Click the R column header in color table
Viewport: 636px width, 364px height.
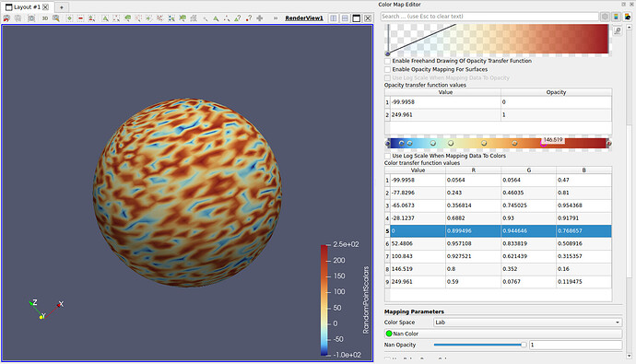pyautogui.click(x=474, y=170)
